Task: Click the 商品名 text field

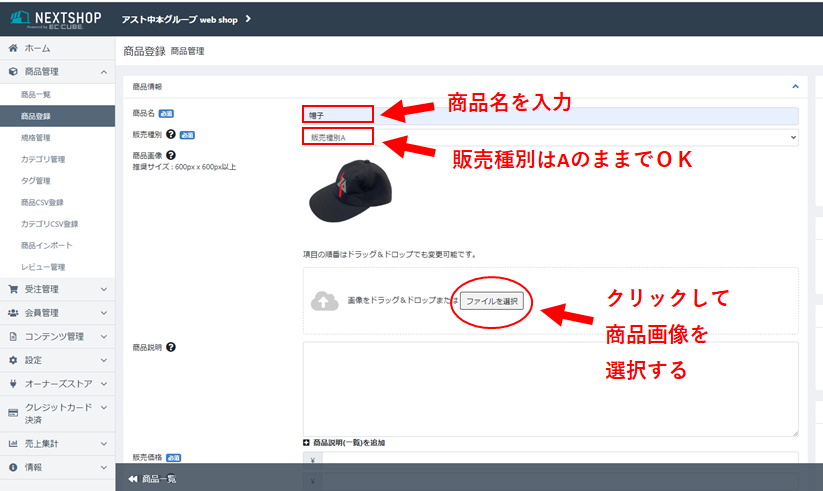Action: (550, 115)
